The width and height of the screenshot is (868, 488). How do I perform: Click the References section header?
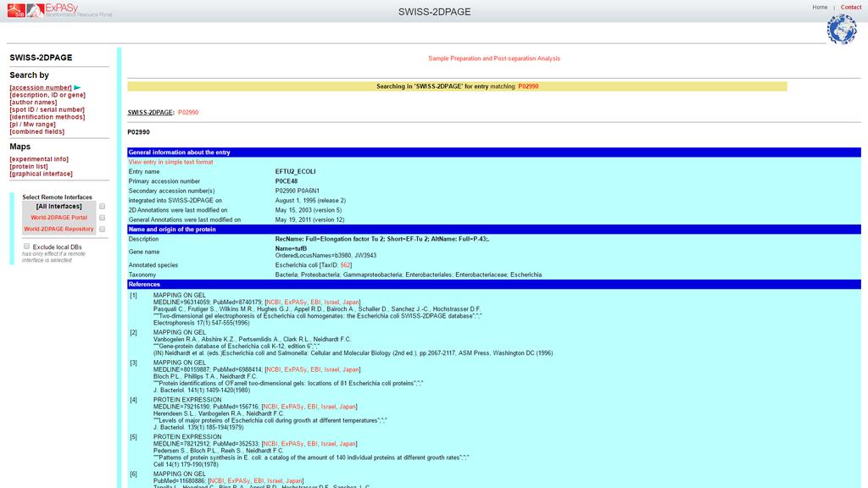[x=494, y=285]
